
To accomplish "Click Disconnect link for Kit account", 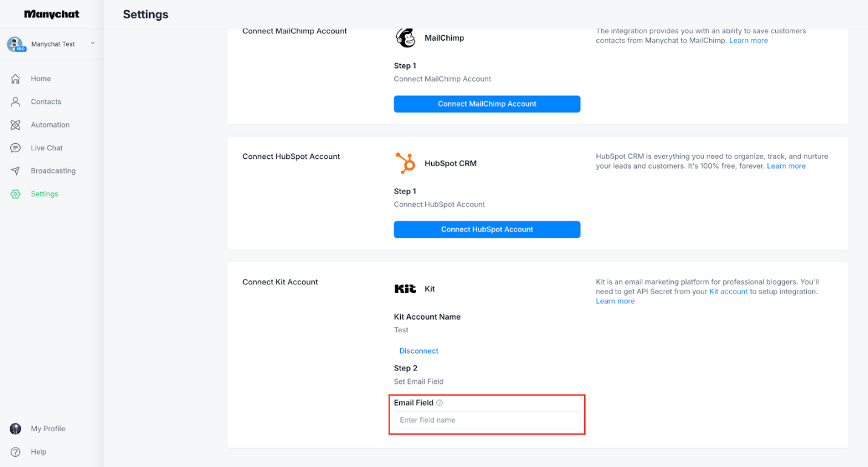I will pyautogui.click(x=419, y=351).
